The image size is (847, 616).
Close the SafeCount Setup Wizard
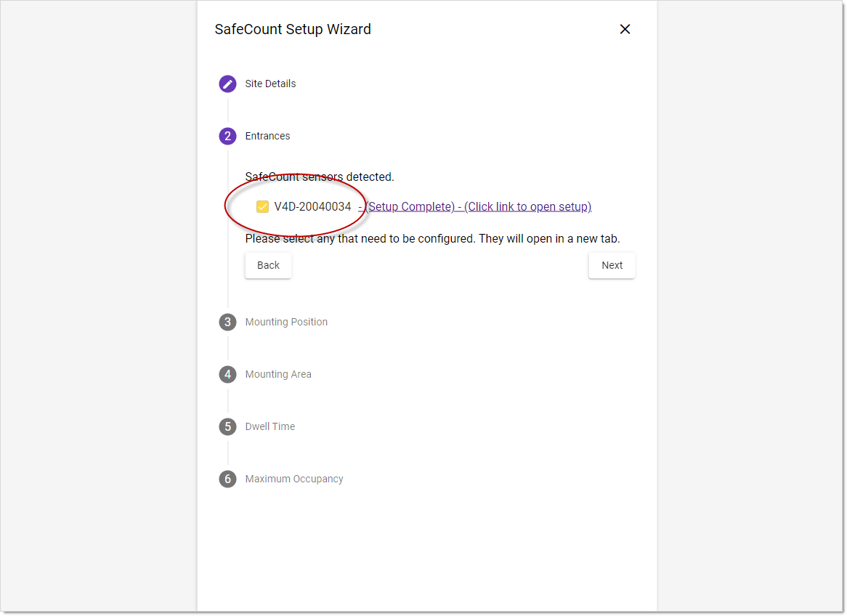click(x=625, y=29)
